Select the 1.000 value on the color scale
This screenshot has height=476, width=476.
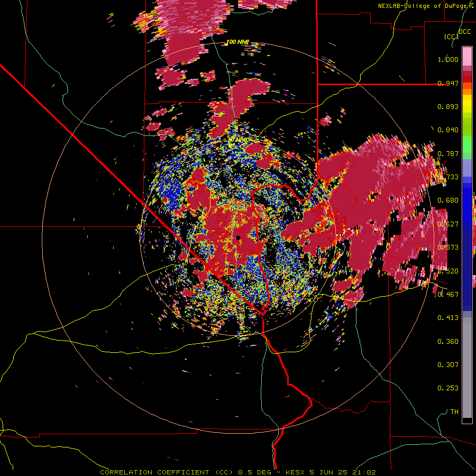(x=448, y=59)
